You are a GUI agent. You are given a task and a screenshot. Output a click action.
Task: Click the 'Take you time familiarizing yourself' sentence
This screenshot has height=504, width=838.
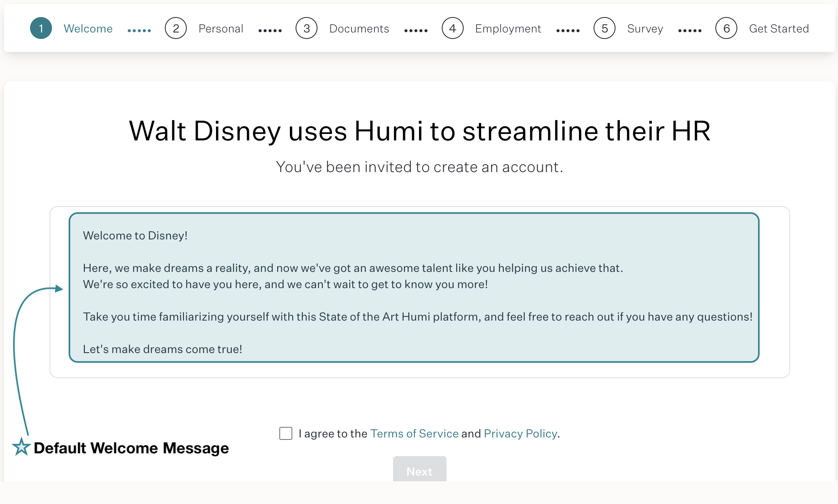click(x=418, y=317)
